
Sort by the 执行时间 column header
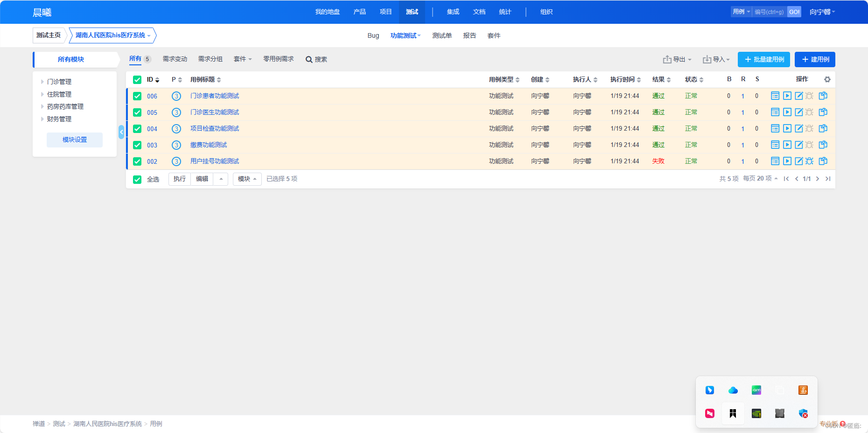coord(626,80)
